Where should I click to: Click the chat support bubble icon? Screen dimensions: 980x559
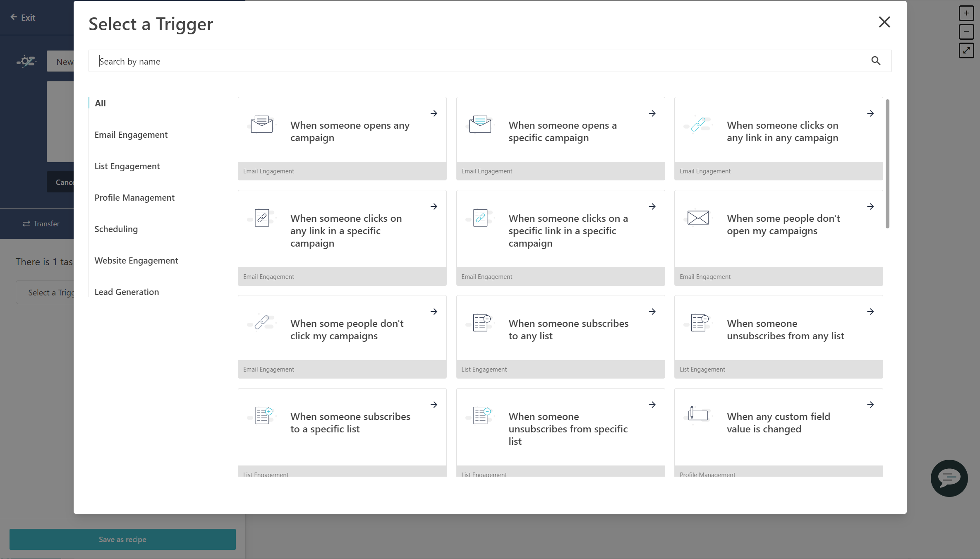[x=949, y=478]
